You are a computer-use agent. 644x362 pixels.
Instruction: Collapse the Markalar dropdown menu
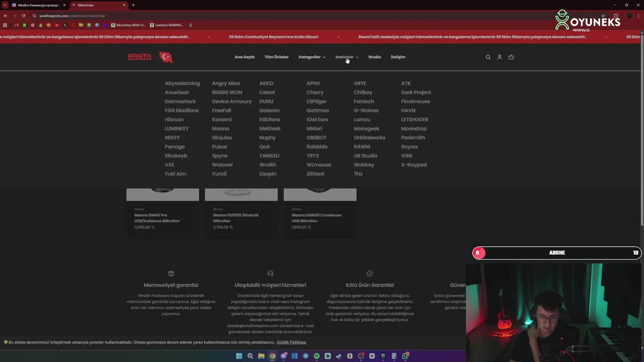[347, 57]
